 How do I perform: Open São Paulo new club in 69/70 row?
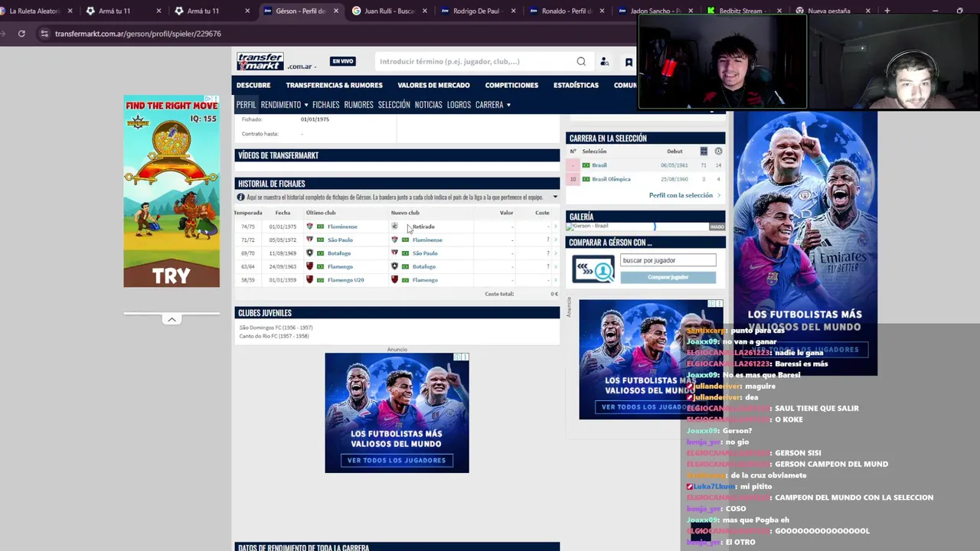coord(425,253)
